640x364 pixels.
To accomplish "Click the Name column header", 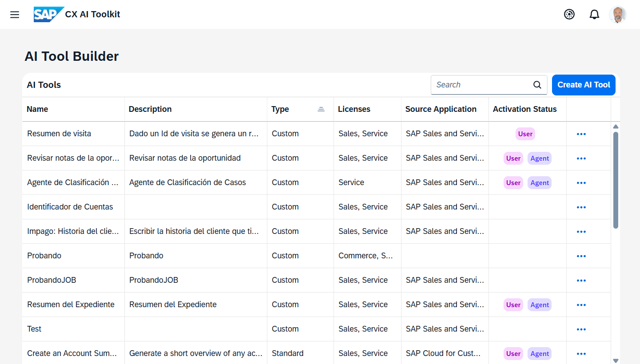I will click(x=38, y=109).
